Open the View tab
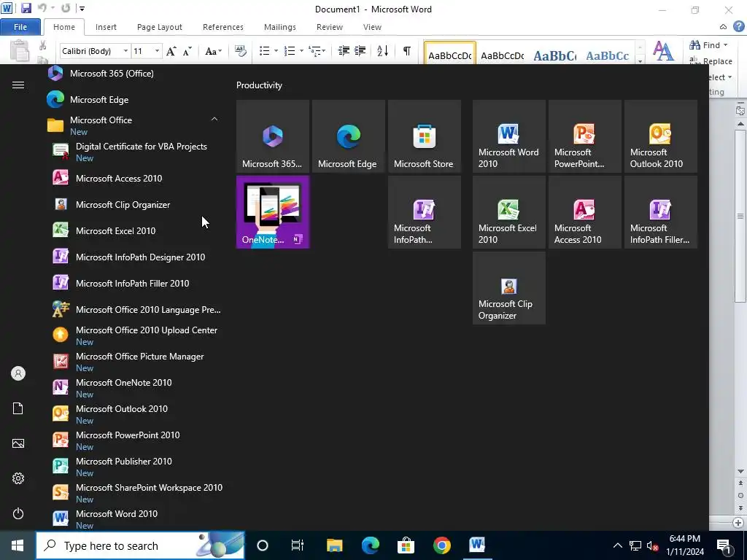This screenshot has width=747, height=560. (x=372, y=27)
